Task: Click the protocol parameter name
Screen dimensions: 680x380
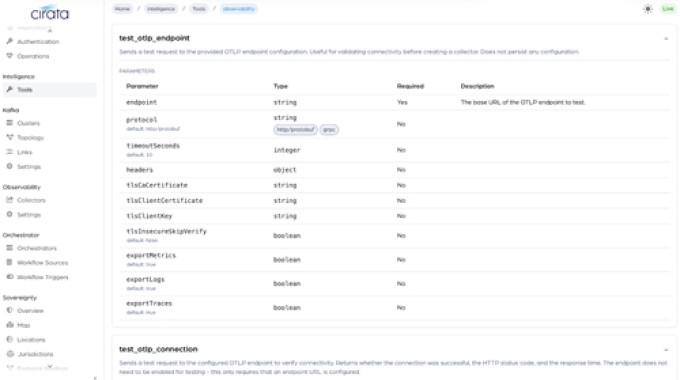Action: coord(141,120)
